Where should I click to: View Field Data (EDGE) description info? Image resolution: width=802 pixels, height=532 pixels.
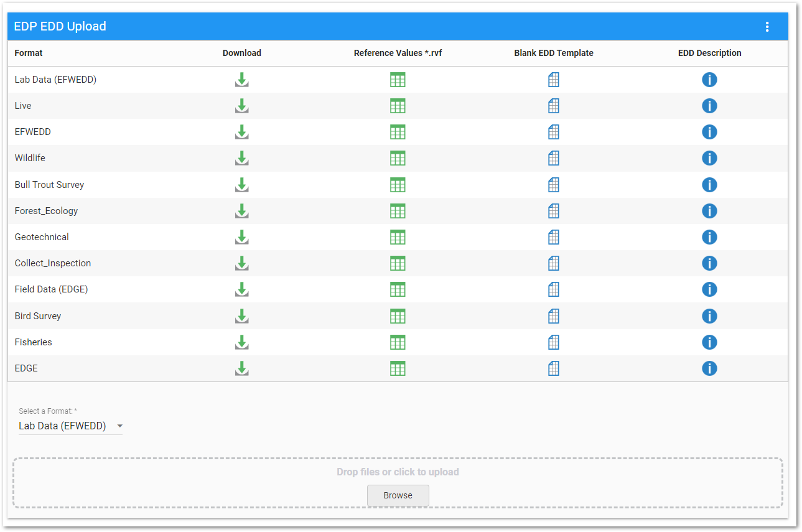(709, 289)
